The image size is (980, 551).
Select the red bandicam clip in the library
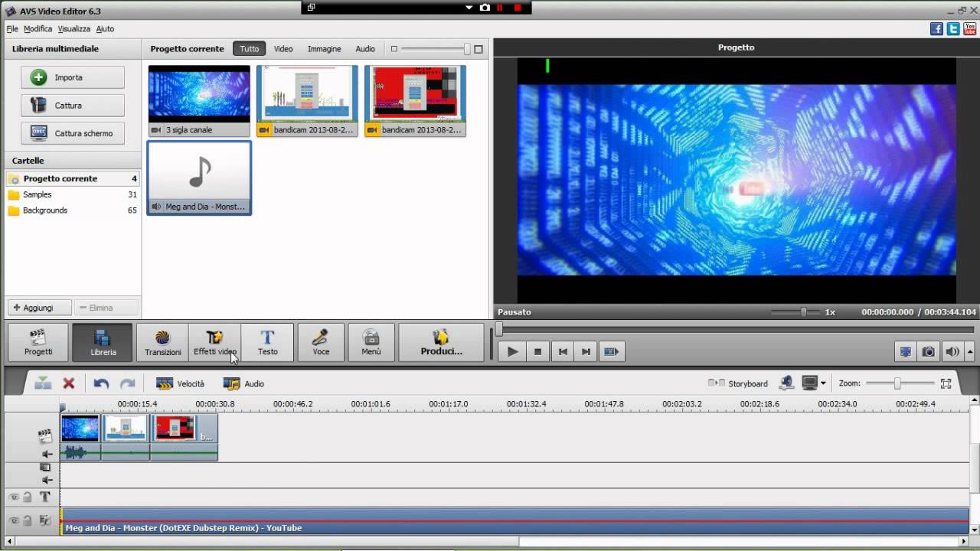coord(415,100)
